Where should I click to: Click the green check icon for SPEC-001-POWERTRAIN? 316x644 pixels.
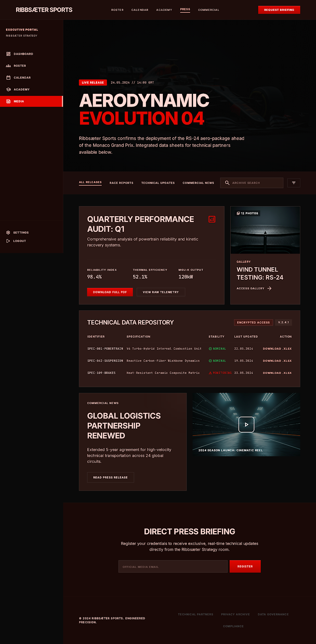tap(210, 349)
